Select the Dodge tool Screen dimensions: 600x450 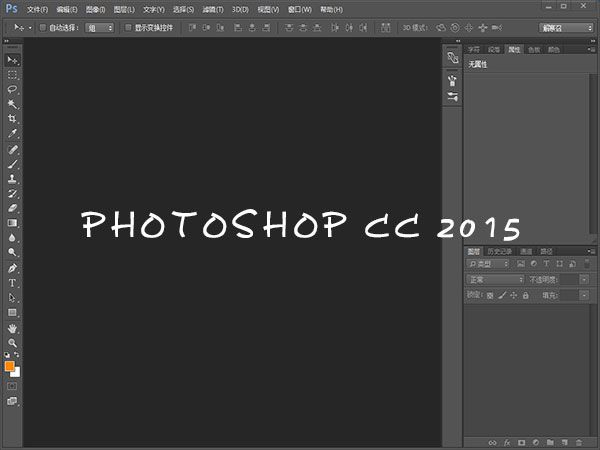click(12, 252)
